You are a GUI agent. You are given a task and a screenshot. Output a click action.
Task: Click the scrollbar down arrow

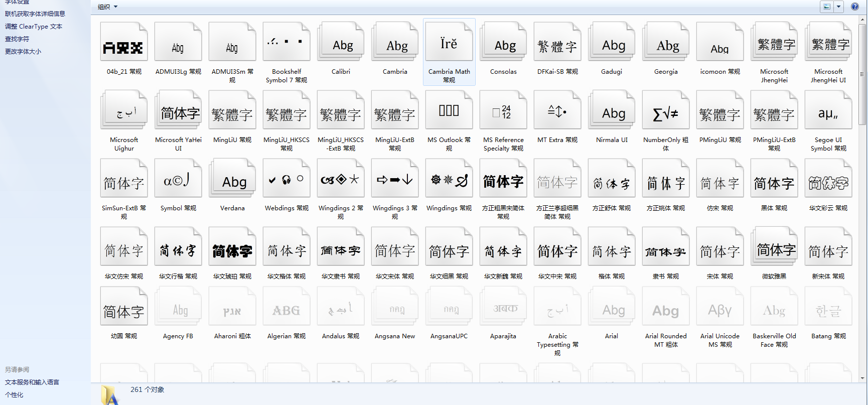(862, 378)
